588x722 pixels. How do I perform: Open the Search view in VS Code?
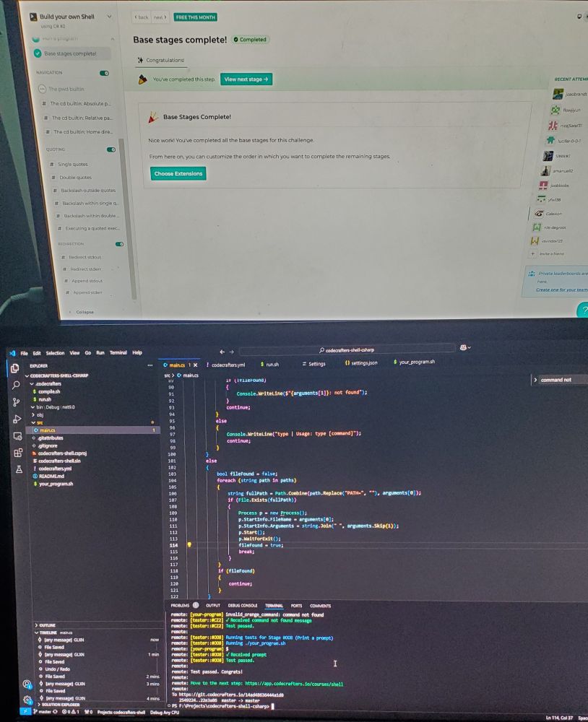click(16, 385)
